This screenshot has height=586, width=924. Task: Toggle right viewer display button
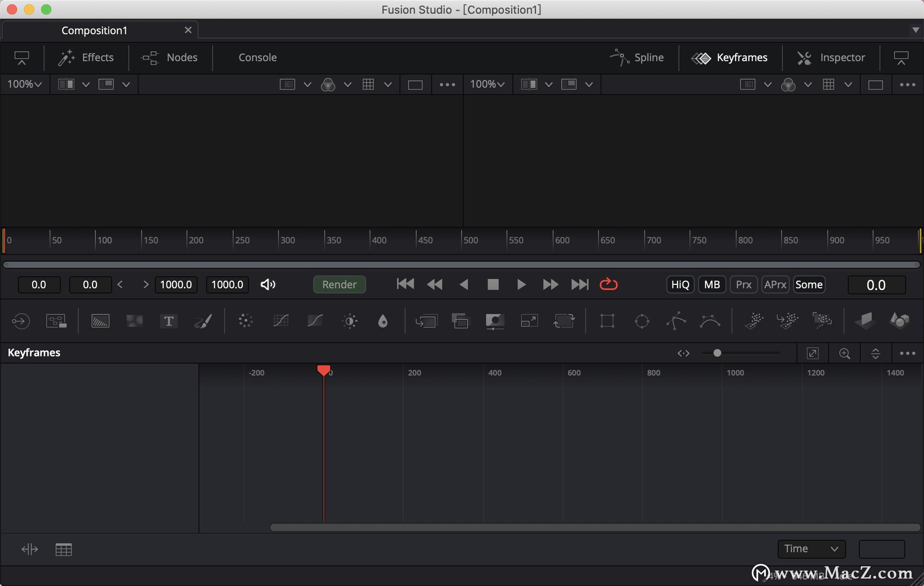(x=901, y=58)
